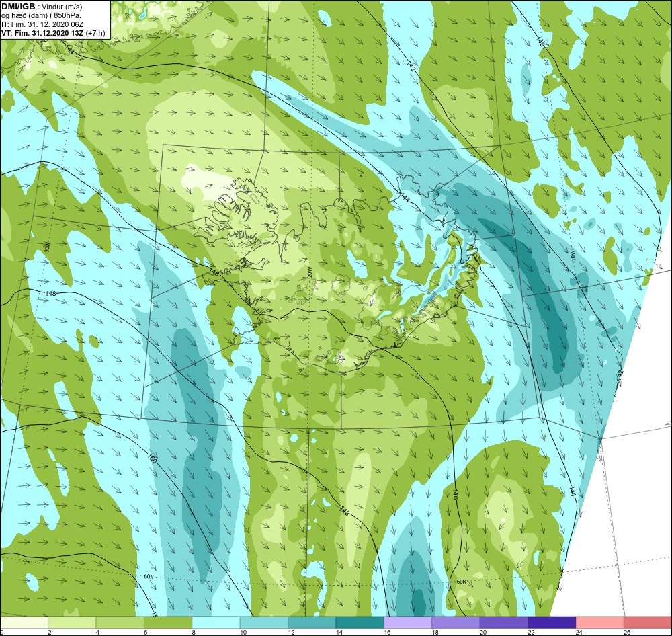Click the legend tick value '16'
The height and width of the screenshot is (636, 672).
click(x=387, y=632)
